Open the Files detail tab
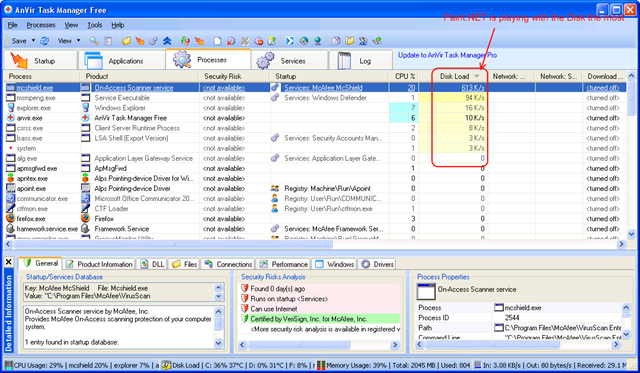Image resolution: width=640 pixels, height=373 pixels. click(x=184, y=264)
